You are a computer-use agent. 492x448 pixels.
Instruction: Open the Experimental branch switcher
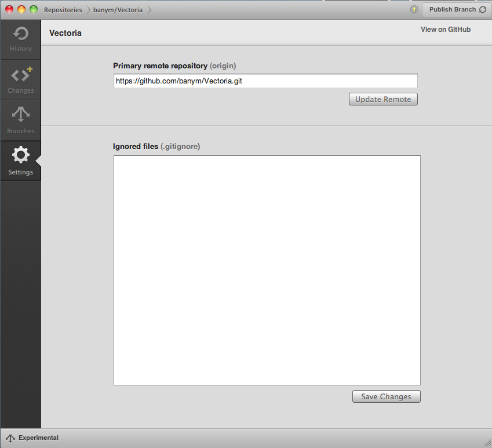pyautogui.click(x=38, y=438)
